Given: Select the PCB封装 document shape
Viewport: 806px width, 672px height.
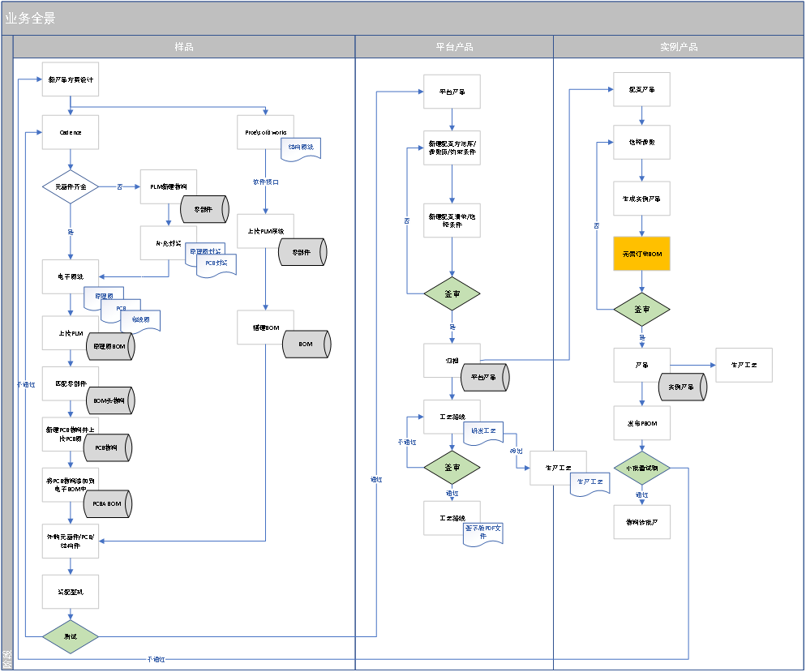Looking at the screenshot, I should coord(217,265).
